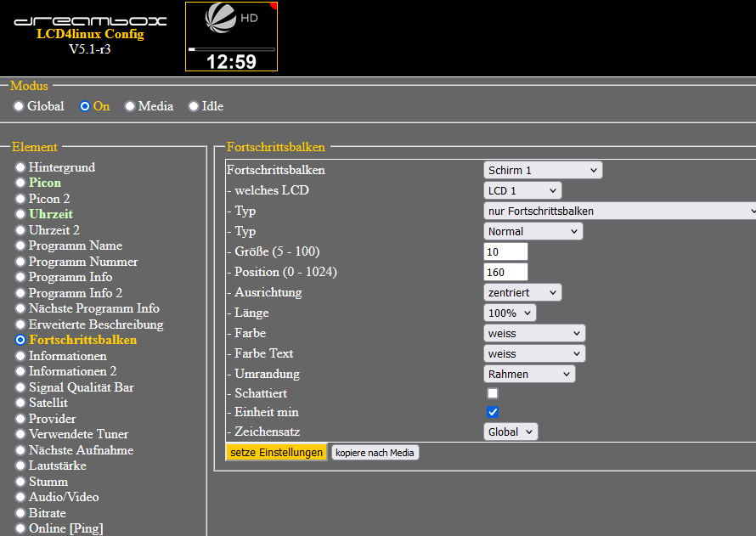Choose the Idle mode option

pyautogui.click(x=194, y=106)
